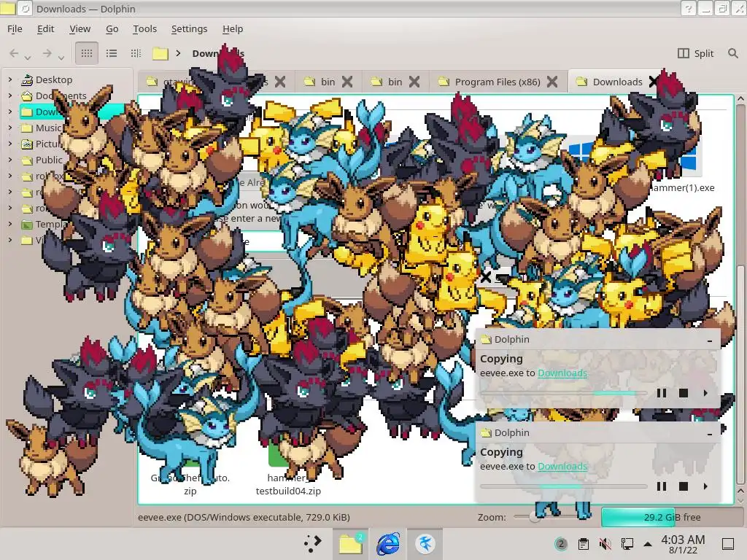Show hidden tray icons arrow

[x=648, y=544]
